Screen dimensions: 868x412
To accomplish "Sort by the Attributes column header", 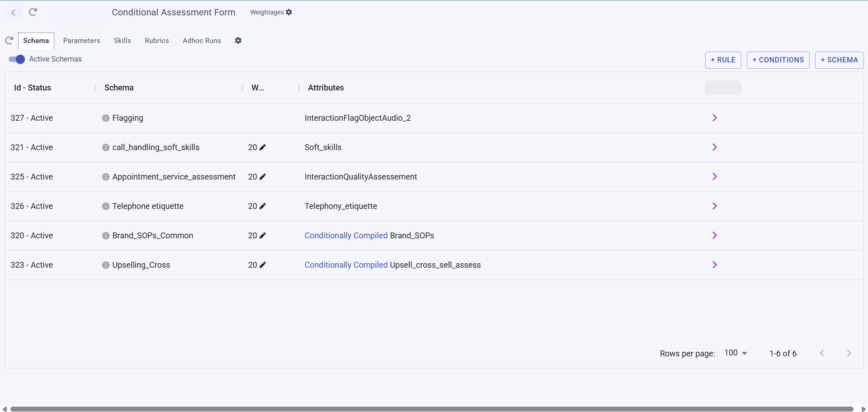I will [x=326, y=88].
